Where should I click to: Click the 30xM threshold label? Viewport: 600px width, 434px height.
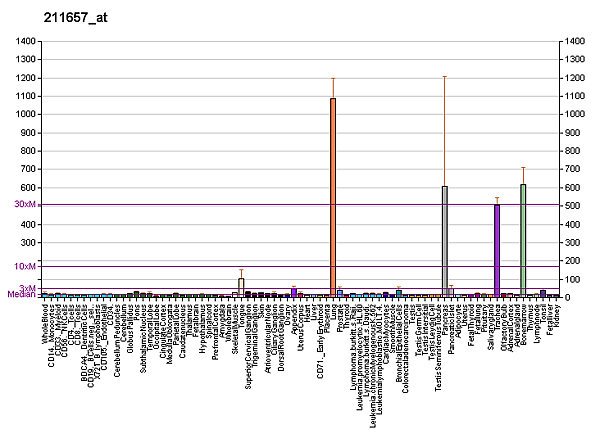[x=25, y=204]
